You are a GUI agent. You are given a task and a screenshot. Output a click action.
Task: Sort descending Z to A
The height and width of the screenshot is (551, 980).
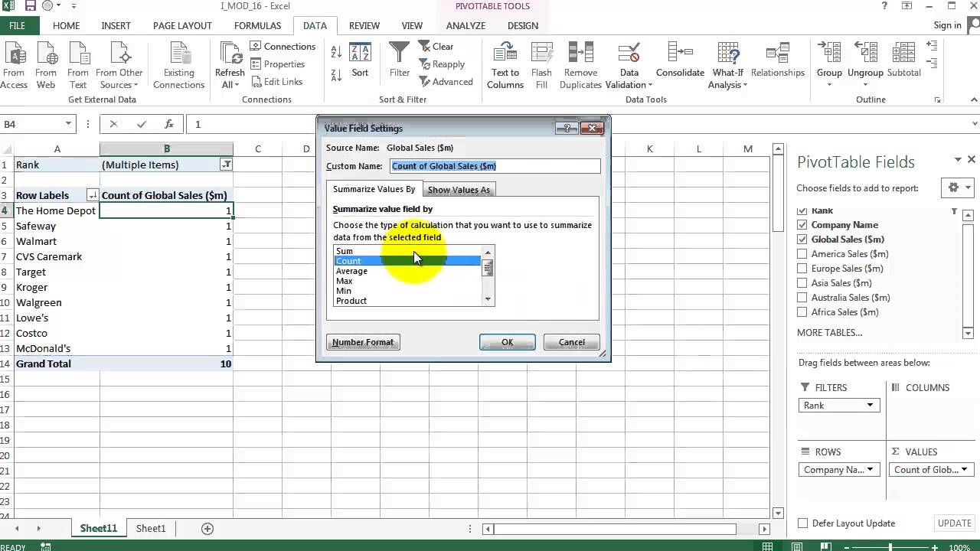(x=336, y=75)
